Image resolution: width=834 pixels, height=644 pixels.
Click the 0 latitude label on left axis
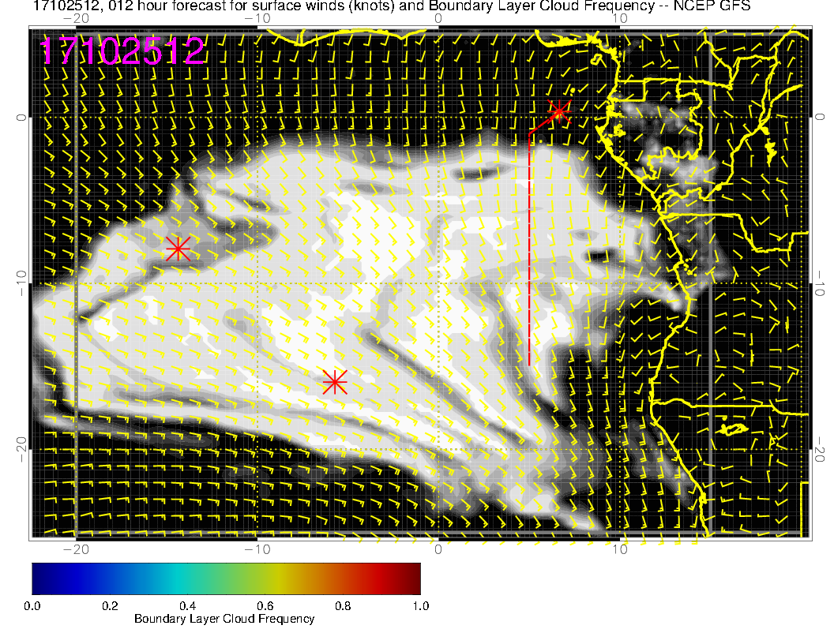(x=21, y=118)
